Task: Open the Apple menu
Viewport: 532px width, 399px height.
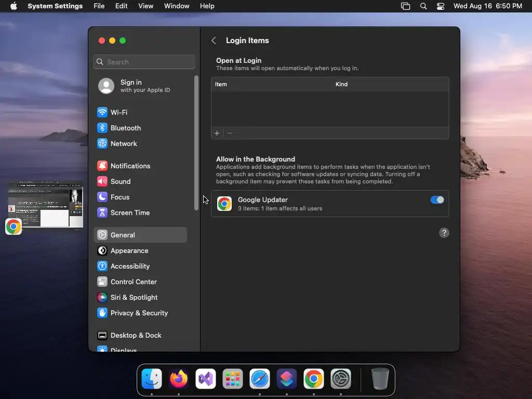Action: coord(14,6)
